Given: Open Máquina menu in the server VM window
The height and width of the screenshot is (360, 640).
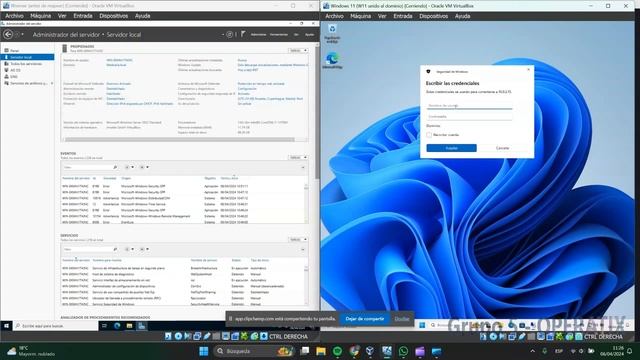Looking at the screenshot, I should [40, 16].
